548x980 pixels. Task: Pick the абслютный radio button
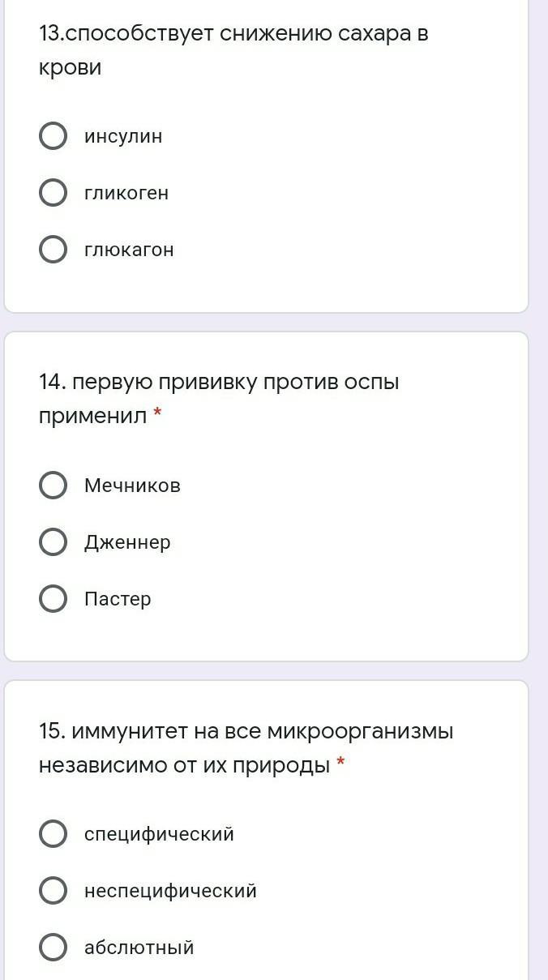point(54,947)
